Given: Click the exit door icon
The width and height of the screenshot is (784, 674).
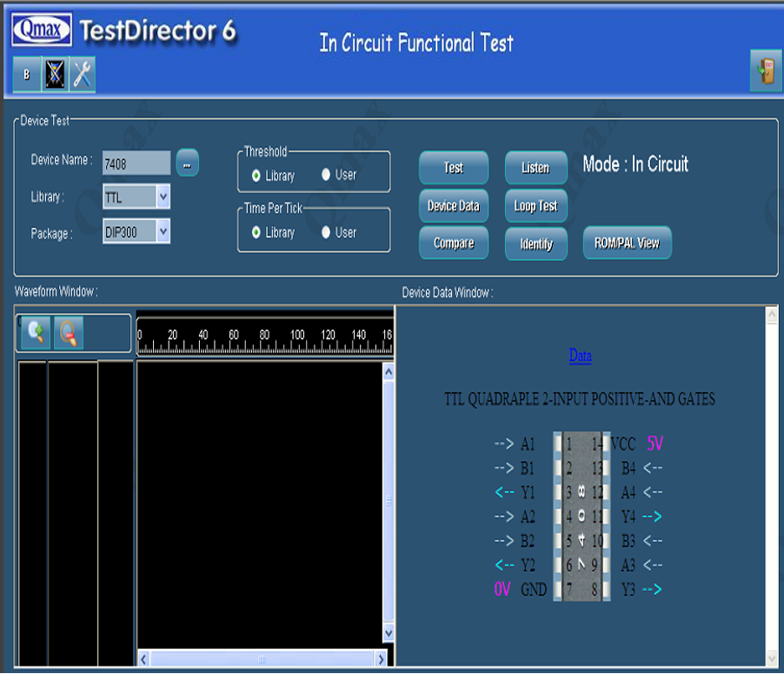Looking at the screenshot, I should tap(766, 71).
